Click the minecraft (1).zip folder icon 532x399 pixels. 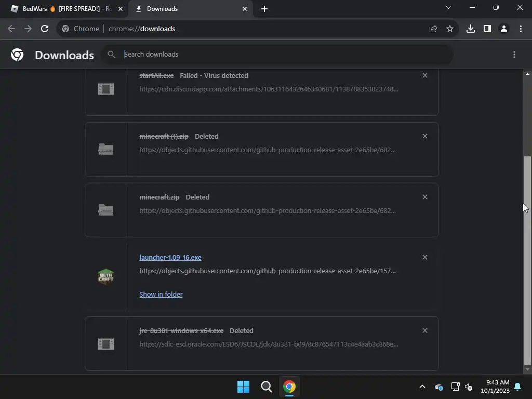[106, 149]
